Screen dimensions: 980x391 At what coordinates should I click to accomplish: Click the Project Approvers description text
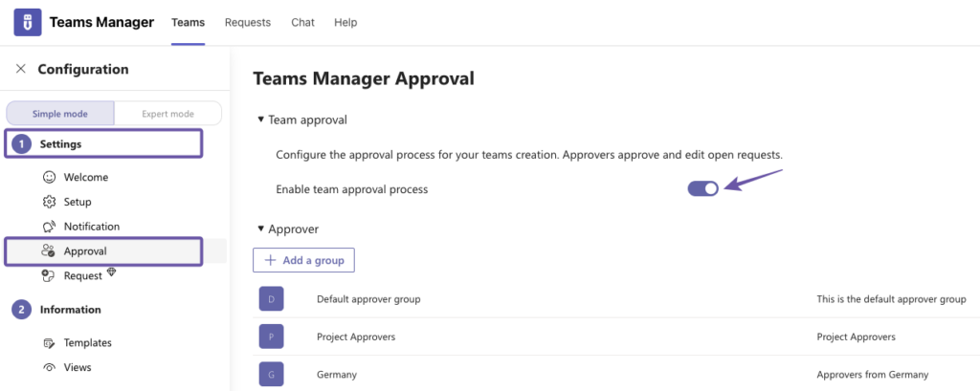pos(857,337)
